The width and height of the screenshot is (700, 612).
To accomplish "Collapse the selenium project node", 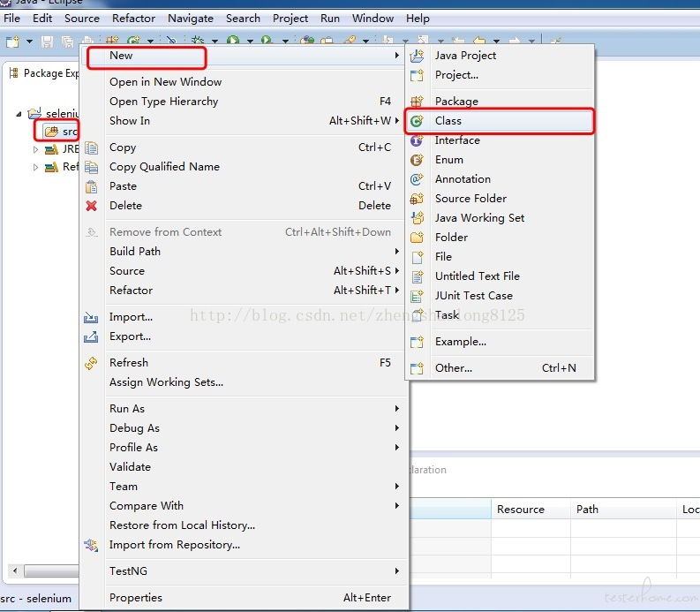I will tap(19, 114).
